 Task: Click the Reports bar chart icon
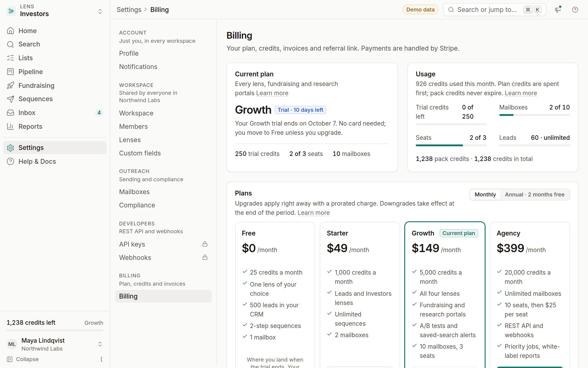pos(10,126)
